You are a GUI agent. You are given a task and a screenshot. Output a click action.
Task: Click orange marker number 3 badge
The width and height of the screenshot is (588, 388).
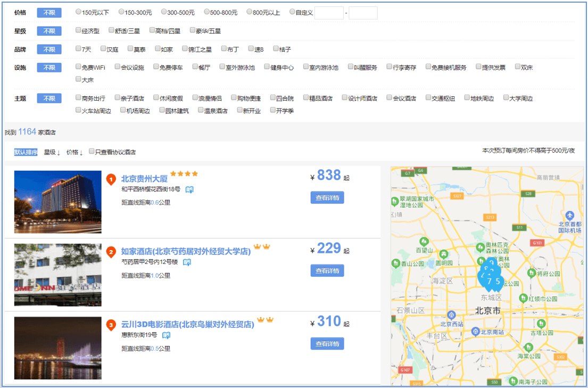111,325
